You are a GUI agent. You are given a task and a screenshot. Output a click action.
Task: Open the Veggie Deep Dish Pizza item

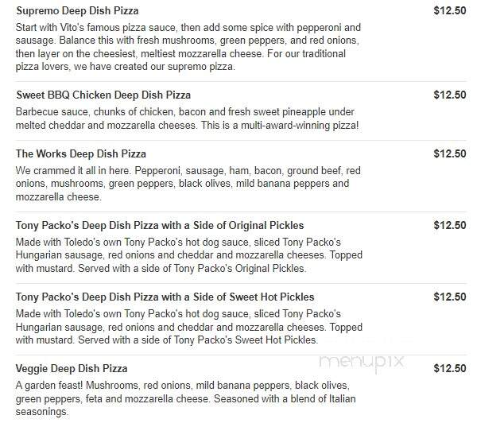pyautogui.click(x=72, y=368)
